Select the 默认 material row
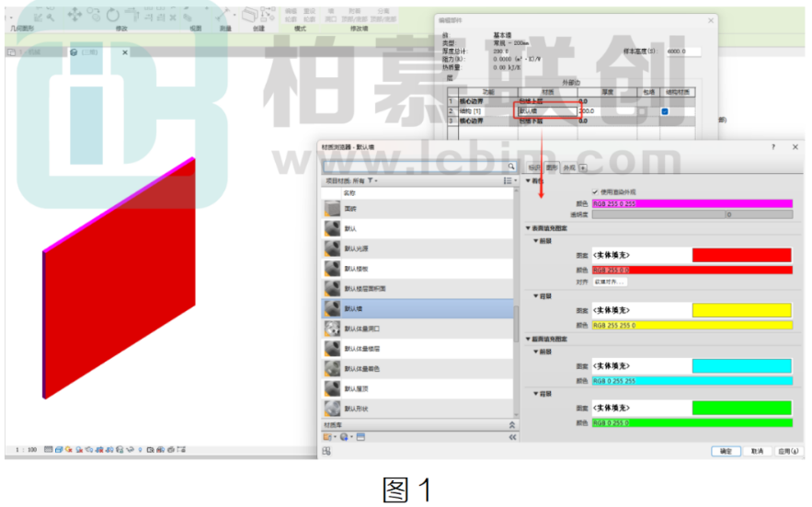The image size is (812, 507). [x=417, y=228]
